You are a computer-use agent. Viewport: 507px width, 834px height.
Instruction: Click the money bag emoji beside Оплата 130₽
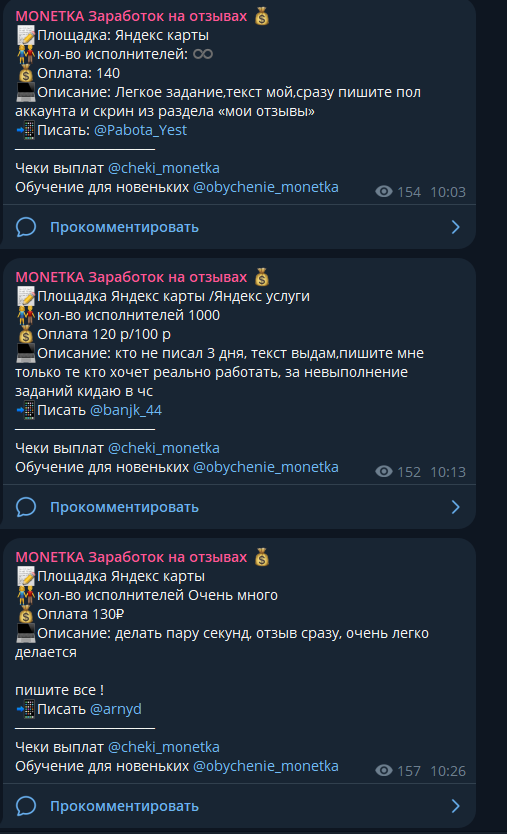[26, 615]
